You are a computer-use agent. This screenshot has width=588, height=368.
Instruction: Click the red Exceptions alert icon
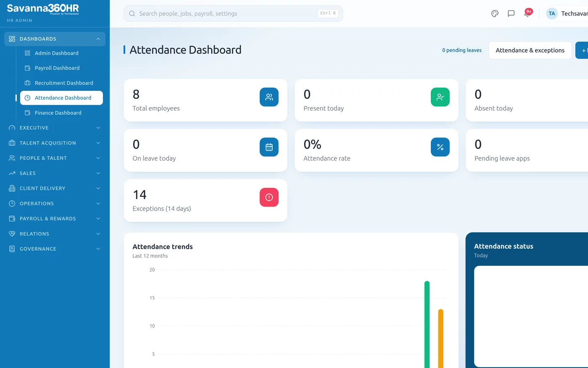[x=269, y=197]
